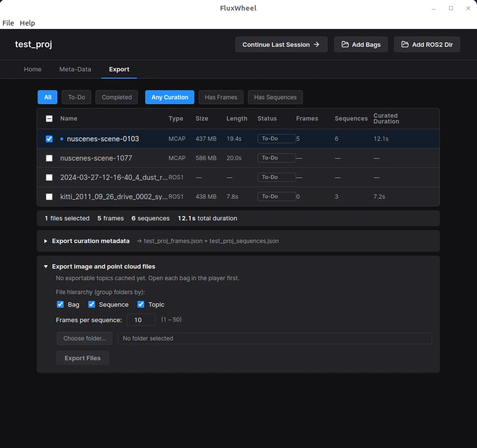This screenshot has height=448, width=477.
Task: Click the test_proj project title
Action: (x=33, y=44)
